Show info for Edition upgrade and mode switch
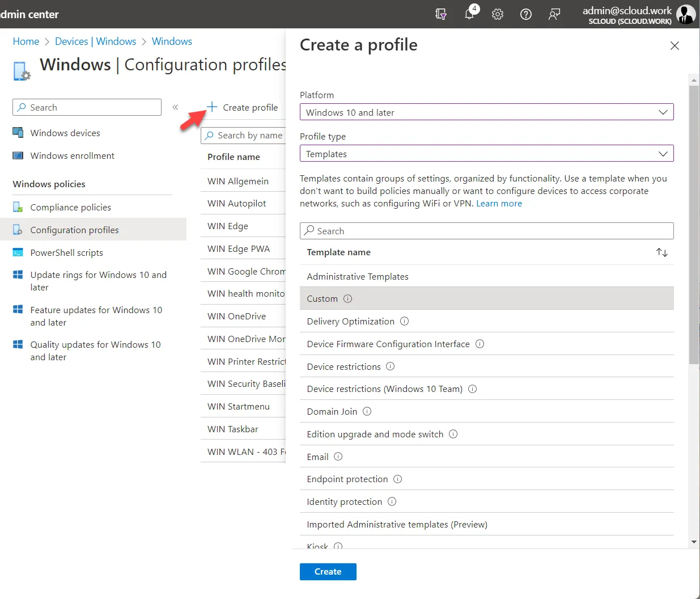700x599 pixels. [x=453, y=434]
